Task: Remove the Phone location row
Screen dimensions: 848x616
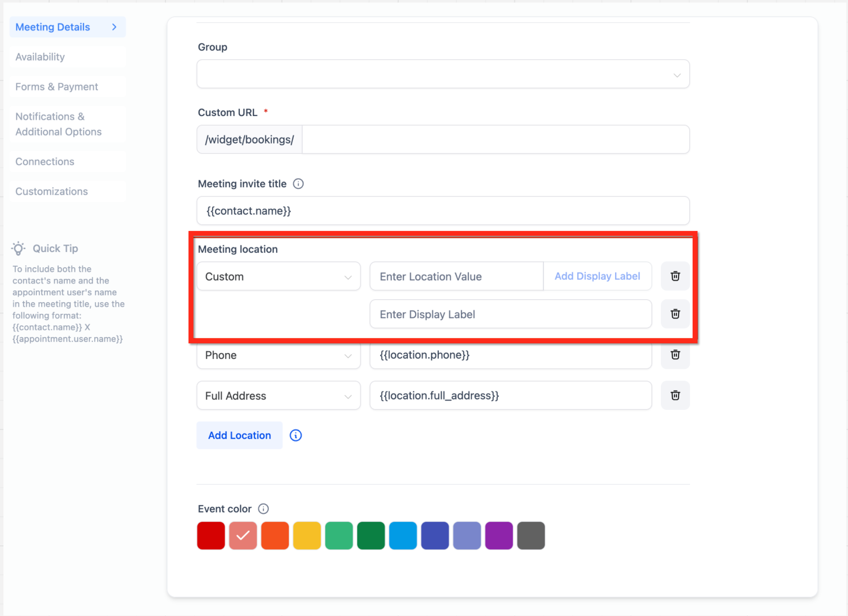Action: tap(675, 355)
